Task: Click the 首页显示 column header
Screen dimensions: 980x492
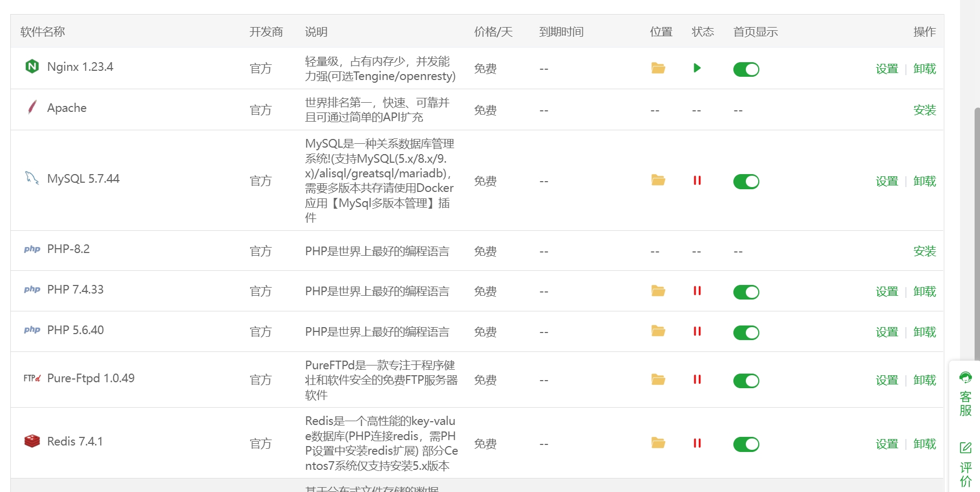Action: coord(756,32)
